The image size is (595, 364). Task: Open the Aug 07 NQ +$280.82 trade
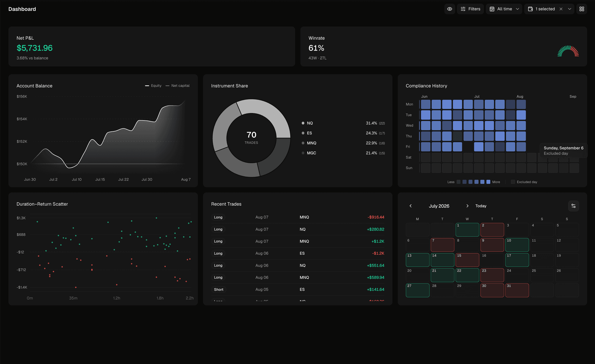(x=298, y=229)
